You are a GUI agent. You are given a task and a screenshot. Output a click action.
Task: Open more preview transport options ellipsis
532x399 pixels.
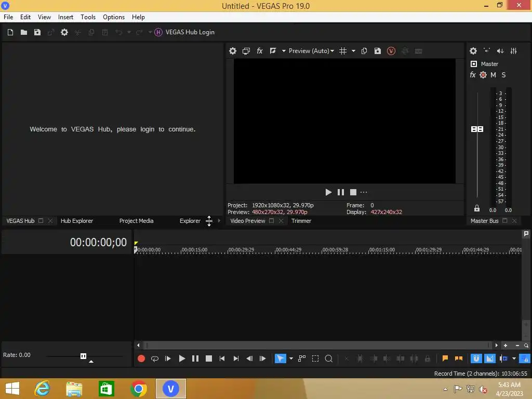364,192
